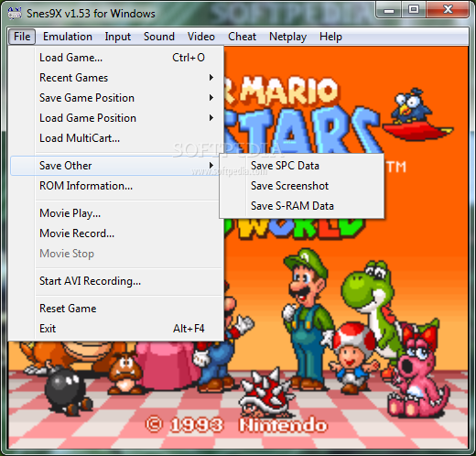
Task: Choose Exit from the File menu
Action: point(116,329)
